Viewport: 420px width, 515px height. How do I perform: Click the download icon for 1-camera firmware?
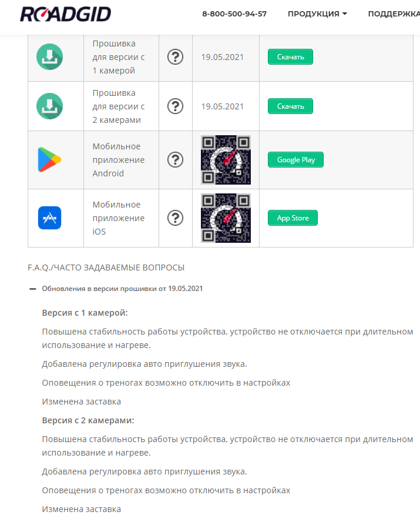coord(50,57)
